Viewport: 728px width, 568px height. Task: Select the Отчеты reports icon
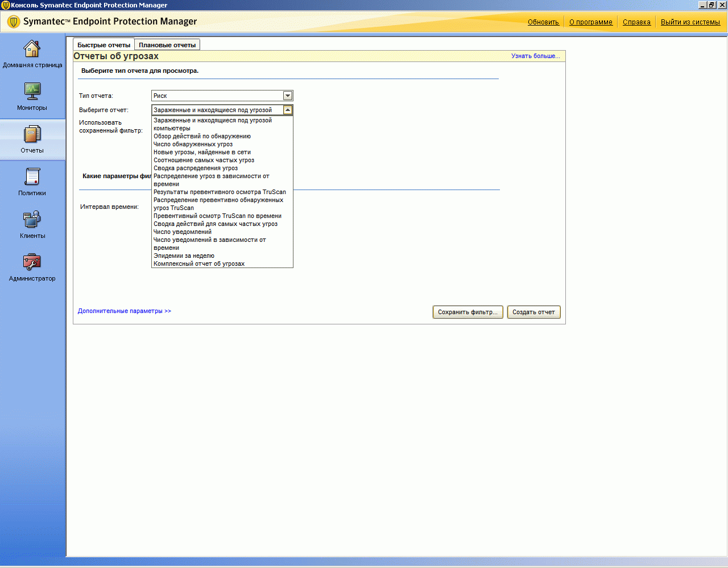tap(32, 134)
